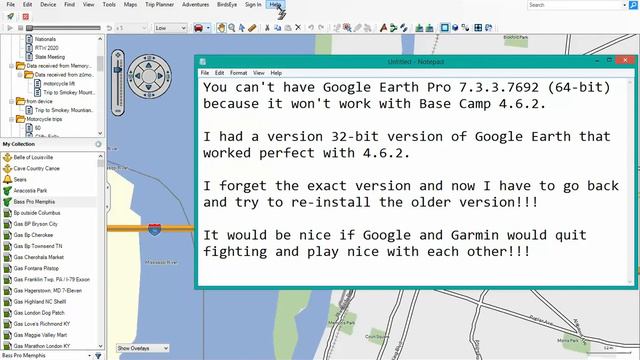Select the Hand pan tool

221,28
